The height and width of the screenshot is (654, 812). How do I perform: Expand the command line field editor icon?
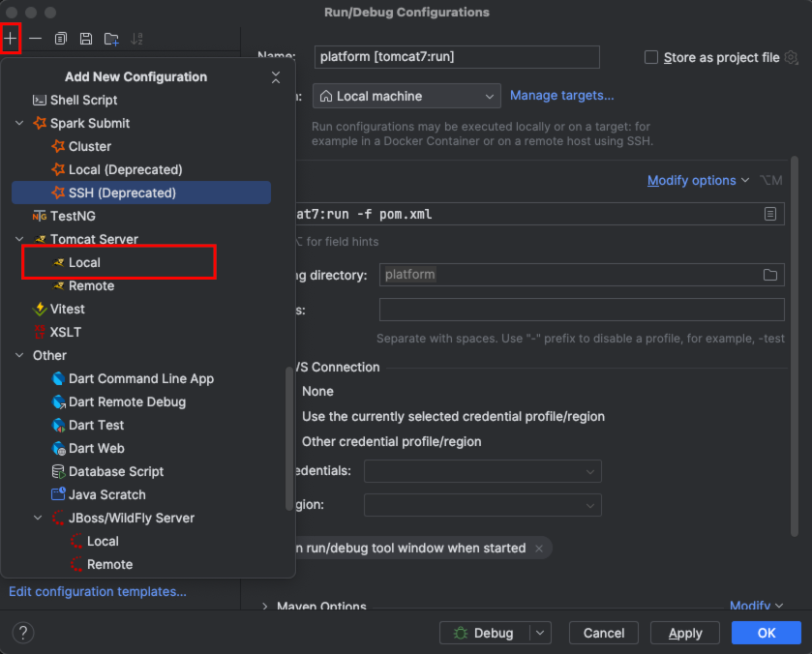click(770, 214)
